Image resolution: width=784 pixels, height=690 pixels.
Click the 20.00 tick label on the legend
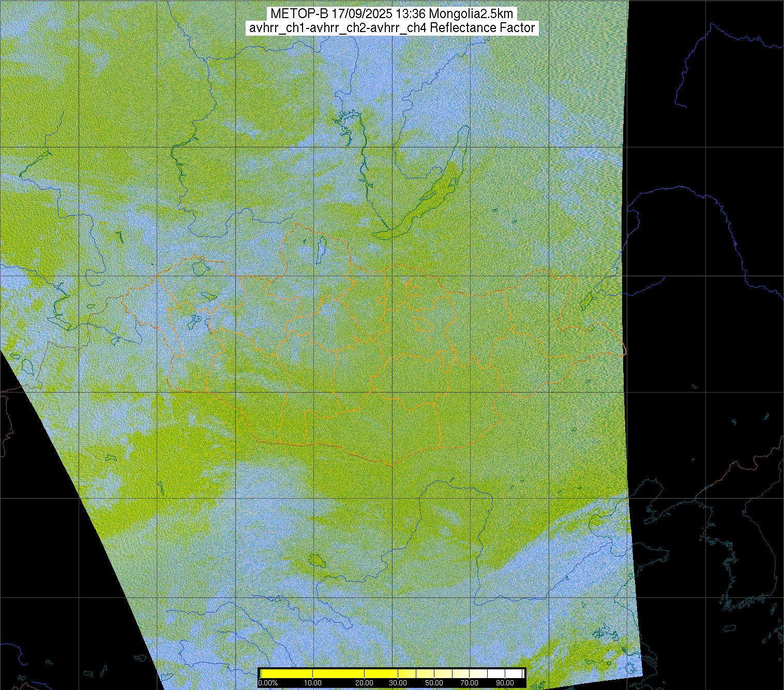(x=365, y=683)
